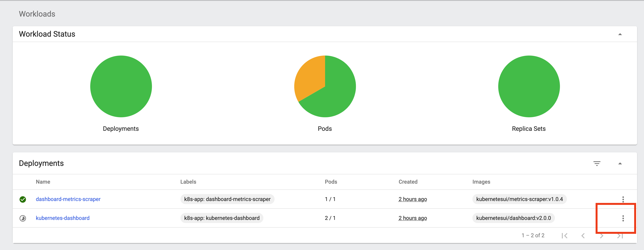
Task: Open the kubernetes-dashboard deployment
Action: pos(62,218)
